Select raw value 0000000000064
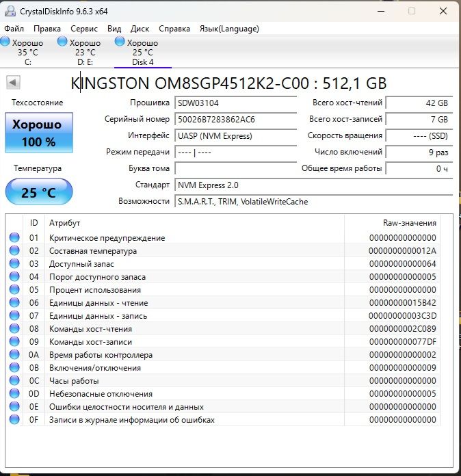461x476 pixels. (x=402, y=264)
